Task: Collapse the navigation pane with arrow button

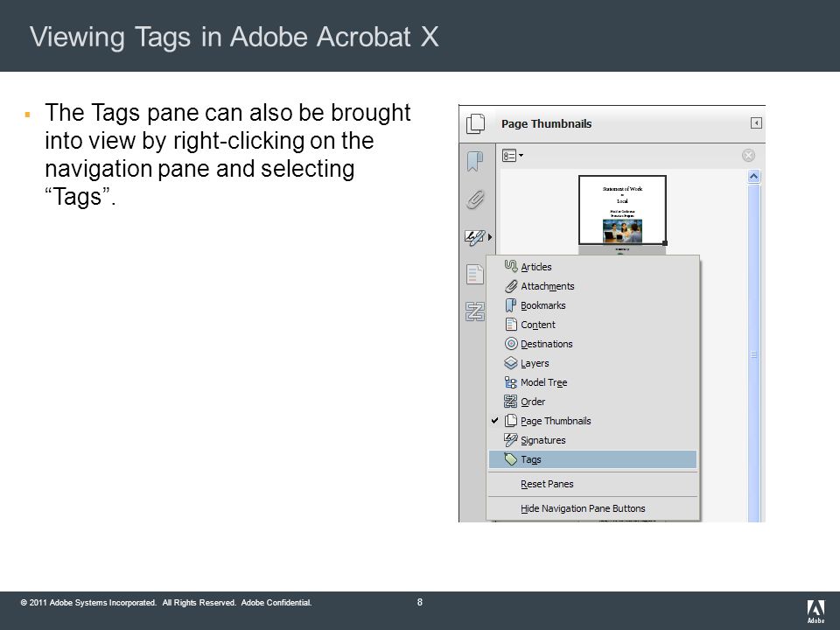Action: tap(756, 123)
